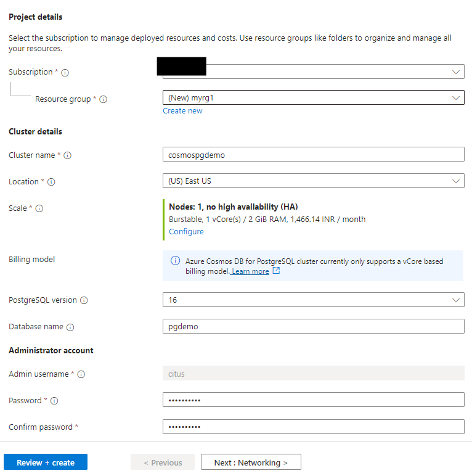
Task: Open the Location dropdown showing East US
Action: pyautogui.click(x=313, y=181)
